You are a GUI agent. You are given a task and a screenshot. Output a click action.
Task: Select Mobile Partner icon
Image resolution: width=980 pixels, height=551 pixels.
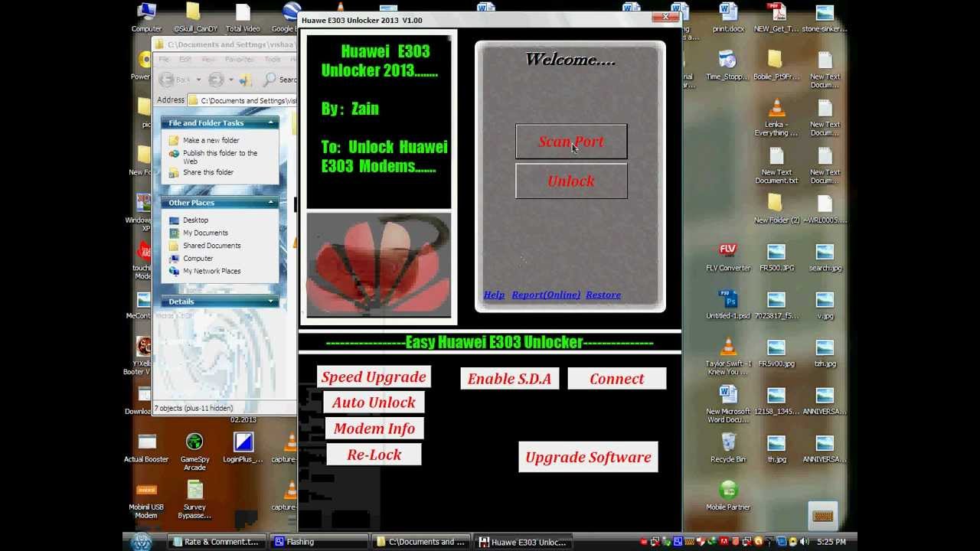[728, 496]
